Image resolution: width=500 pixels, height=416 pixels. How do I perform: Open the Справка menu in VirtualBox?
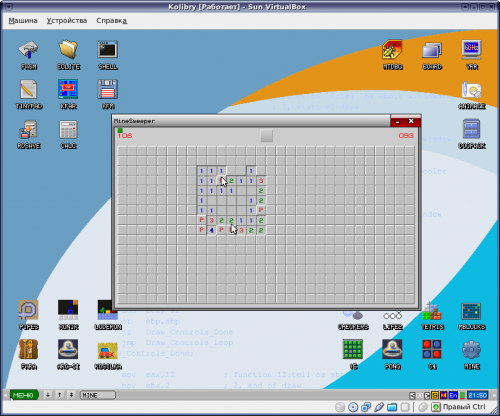click(x=112, y=21)
